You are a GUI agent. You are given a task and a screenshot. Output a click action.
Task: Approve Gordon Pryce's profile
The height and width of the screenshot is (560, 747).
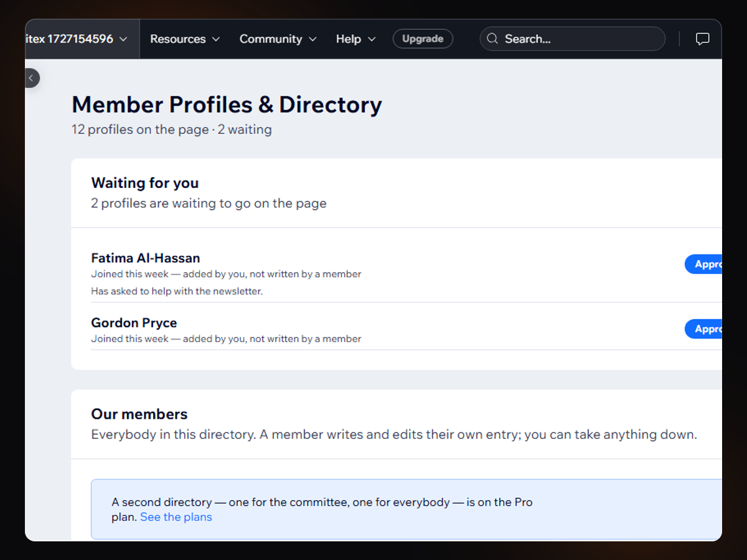pos(703,329)
